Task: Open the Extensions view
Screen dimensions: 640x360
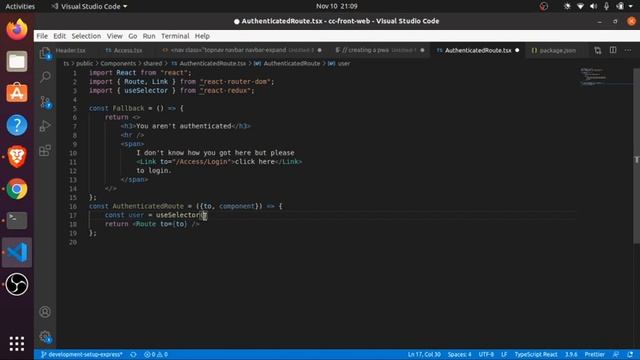Action: point(45,150)
